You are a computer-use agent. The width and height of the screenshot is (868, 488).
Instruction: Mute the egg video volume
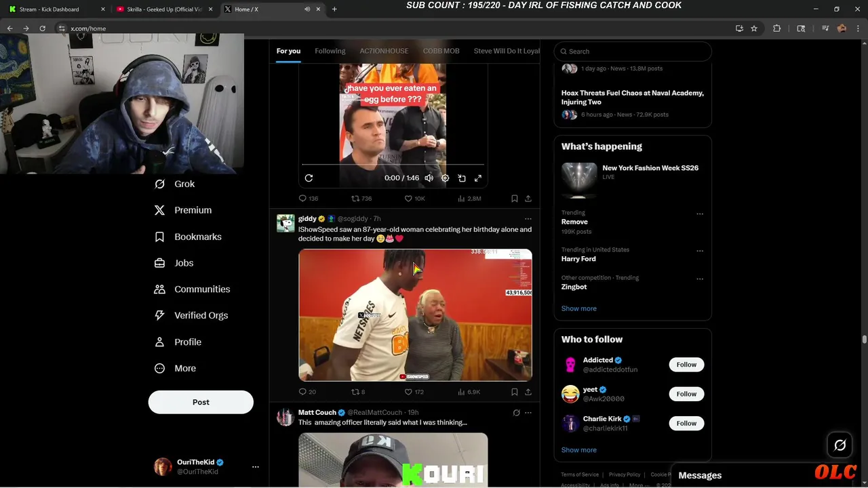[x=429, y=178]
